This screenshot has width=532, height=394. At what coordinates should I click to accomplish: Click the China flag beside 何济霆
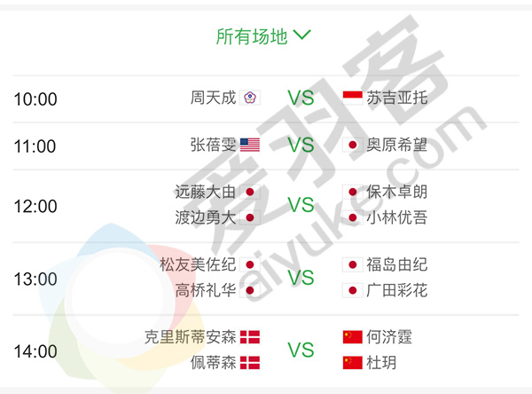point(353,337)
